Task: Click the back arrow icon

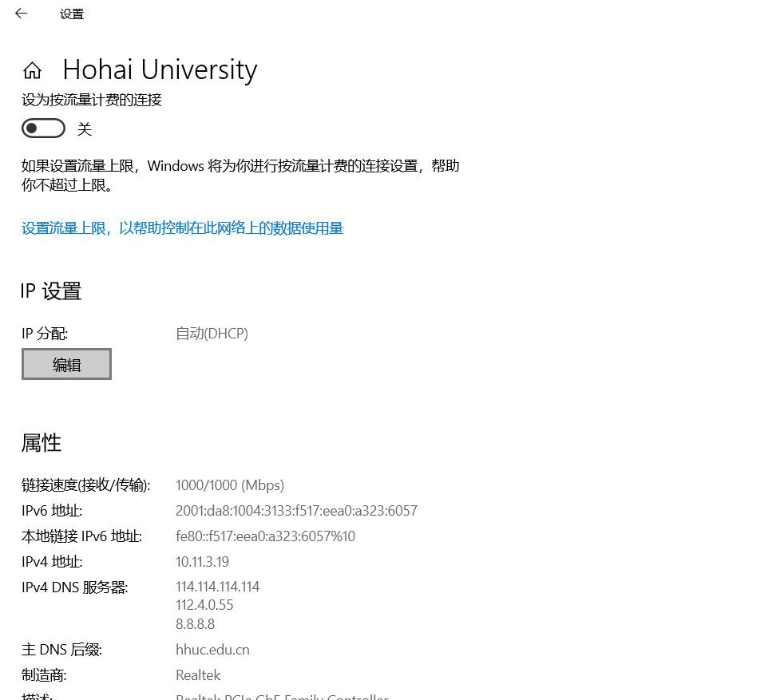Action: pos(21,14)
